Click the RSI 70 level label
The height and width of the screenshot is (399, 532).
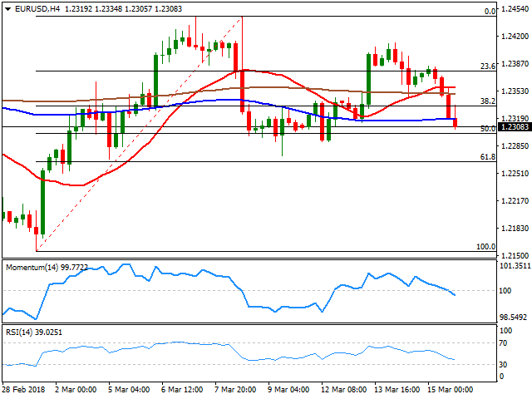(x=504, y=343)
